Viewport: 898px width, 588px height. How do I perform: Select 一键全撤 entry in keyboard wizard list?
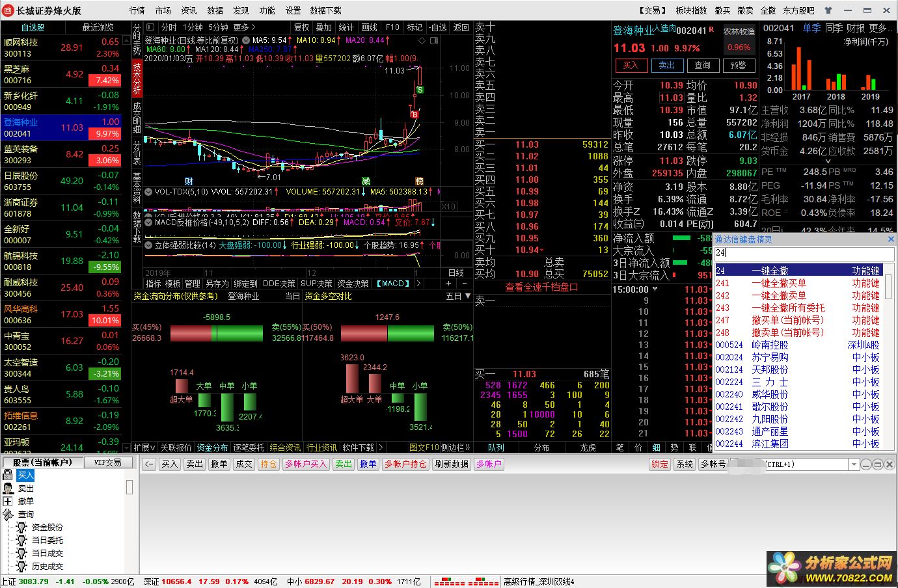click(798, 271)
